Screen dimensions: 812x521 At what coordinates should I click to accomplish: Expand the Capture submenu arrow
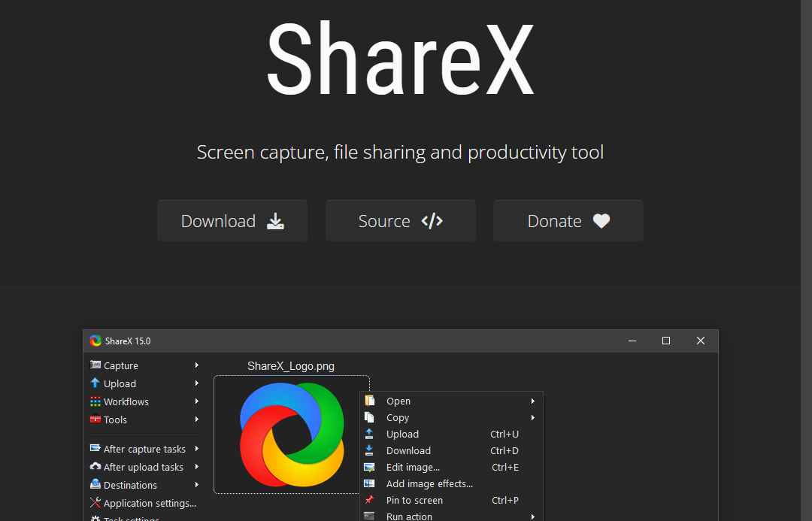pos(197,365)
